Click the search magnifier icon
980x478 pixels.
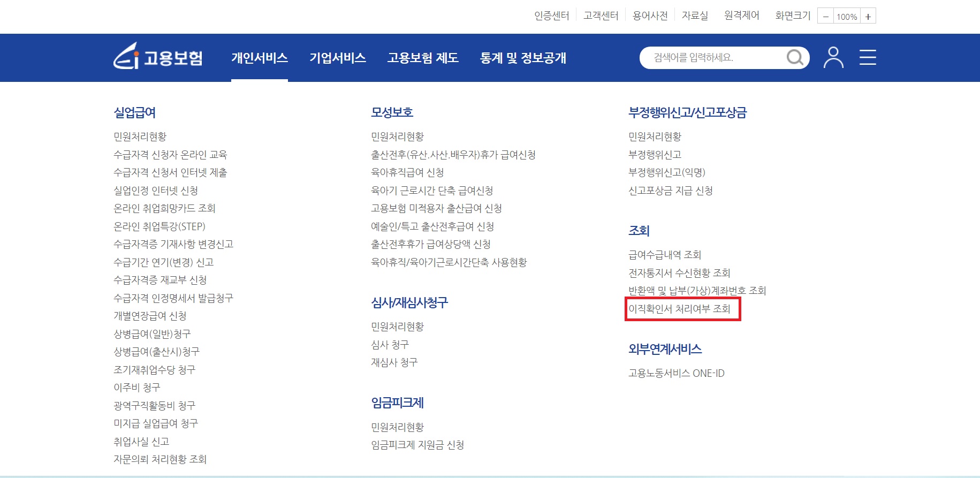tap(795, 57)
